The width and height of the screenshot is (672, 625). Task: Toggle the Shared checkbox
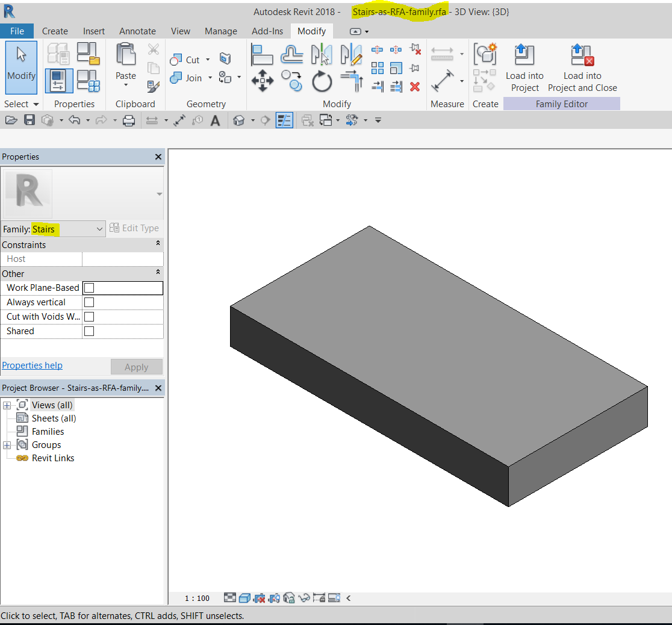(x=89, y=331)
